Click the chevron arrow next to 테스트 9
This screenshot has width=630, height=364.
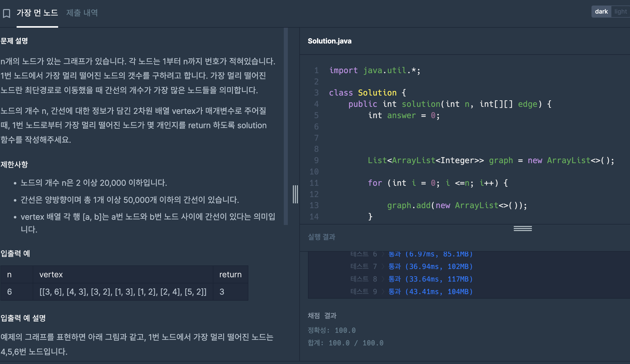point(383,292)
